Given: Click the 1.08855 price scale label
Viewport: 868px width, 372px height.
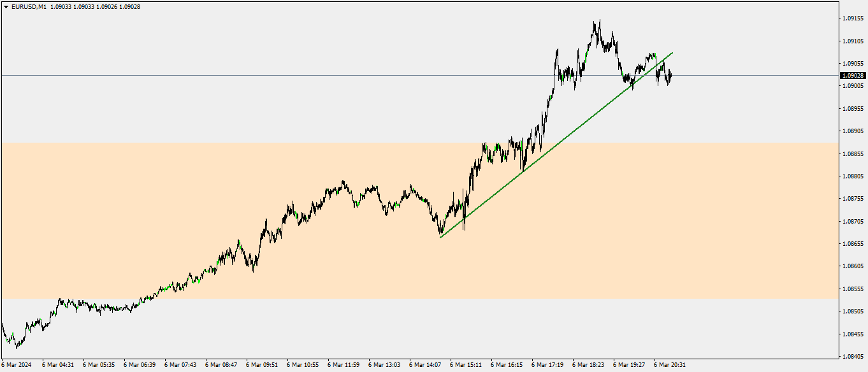Looking at the screenshot, I should 853,154.
